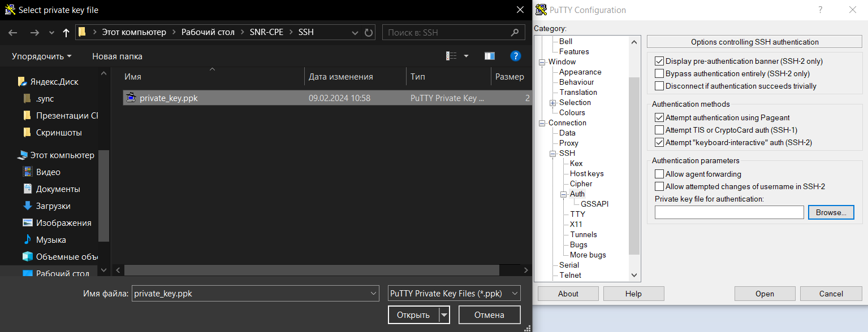This screenshot has width=868, height=332.
Task: Click the help question mark icon
Action: point(515,56)
